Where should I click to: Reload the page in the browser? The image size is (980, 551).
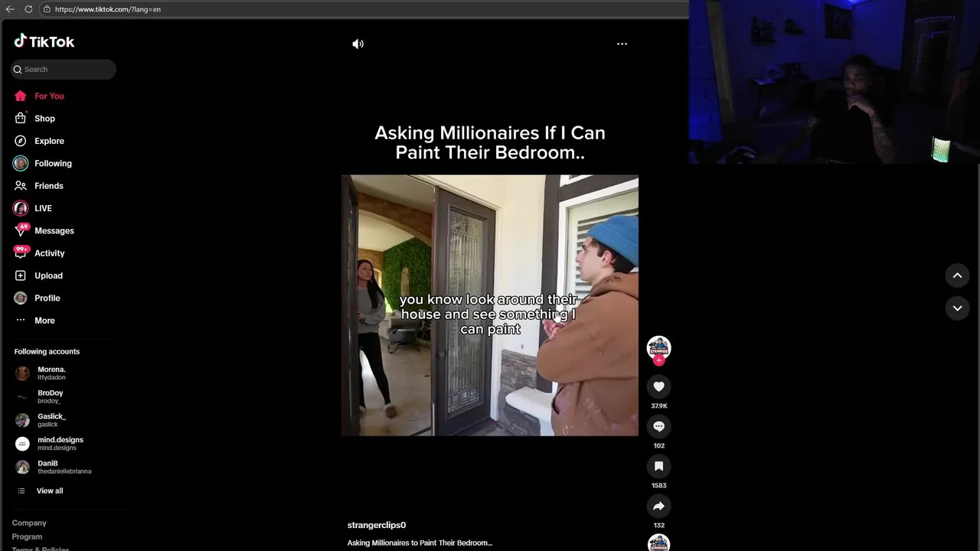click(x=28, y=9)
